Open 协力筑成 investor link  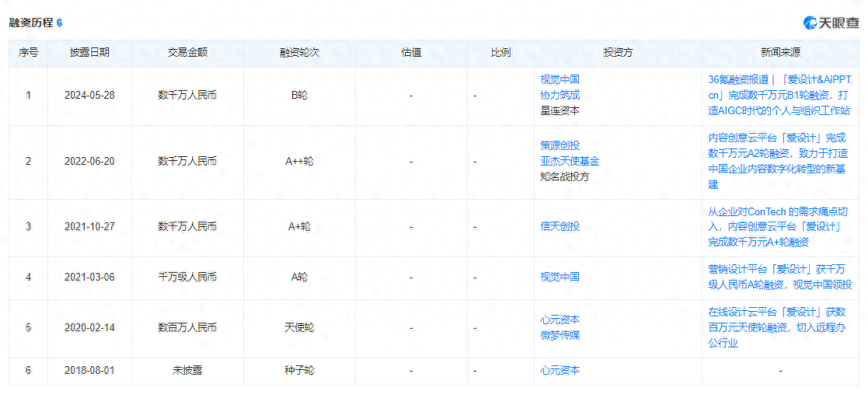point(559,95)
